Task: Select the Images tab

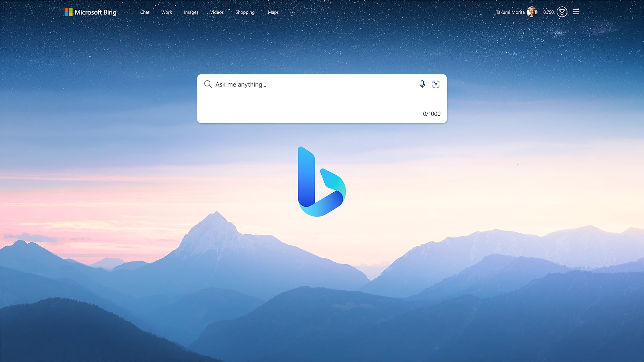Action: click(x=191, y=12)
